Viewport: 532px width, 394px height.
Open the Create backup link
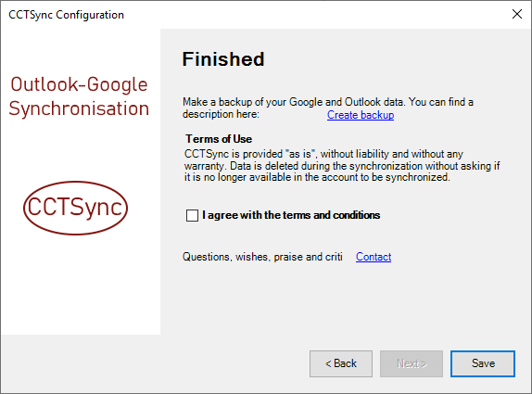pos(361,115)
